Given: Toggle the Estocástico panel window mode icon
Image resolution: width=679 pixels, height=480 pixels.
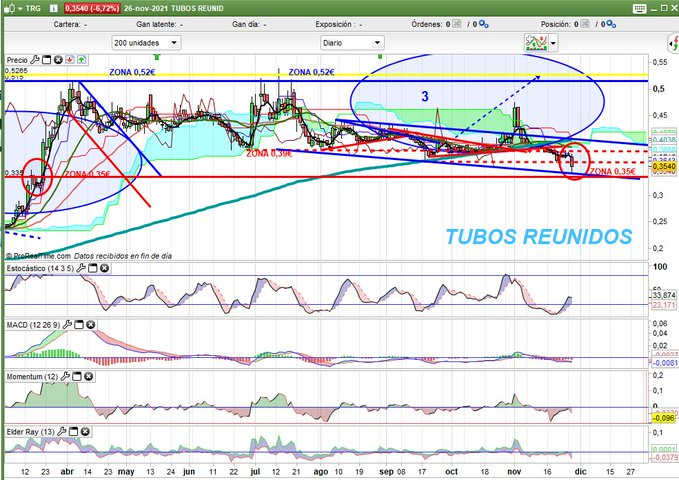Looking at the screenshot, I should (x=93, y=268).
